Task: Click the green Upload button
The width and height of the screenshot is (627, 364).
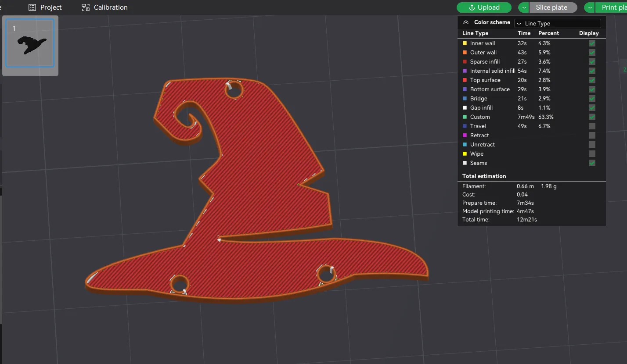Action: pyautogui.click(x=484, y=7)
